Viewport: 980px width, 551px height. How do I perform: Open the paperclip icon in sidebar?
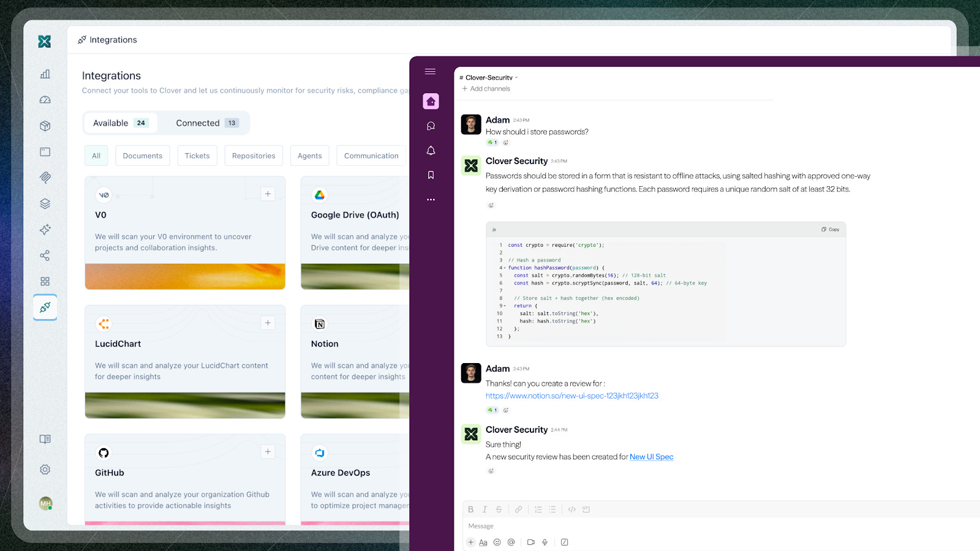click(45, 178)
